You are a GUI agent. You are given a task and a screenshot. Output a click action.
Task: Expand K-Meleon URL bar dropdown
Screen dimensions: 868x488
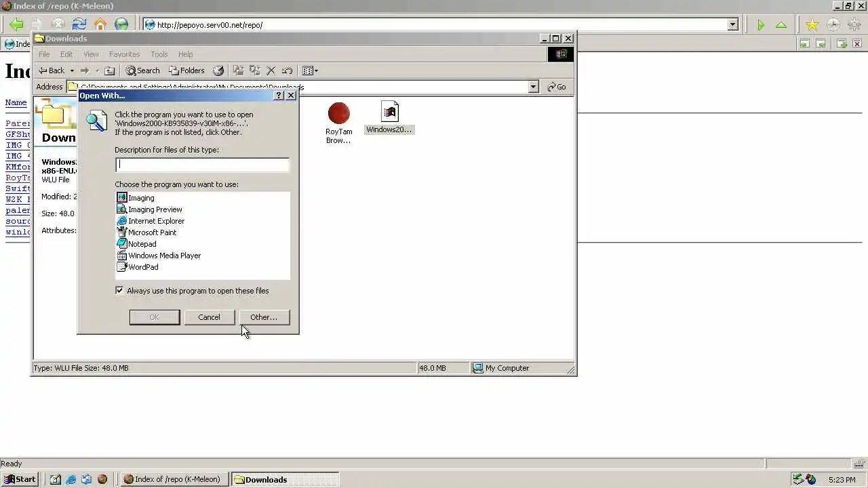pos(732,25)
